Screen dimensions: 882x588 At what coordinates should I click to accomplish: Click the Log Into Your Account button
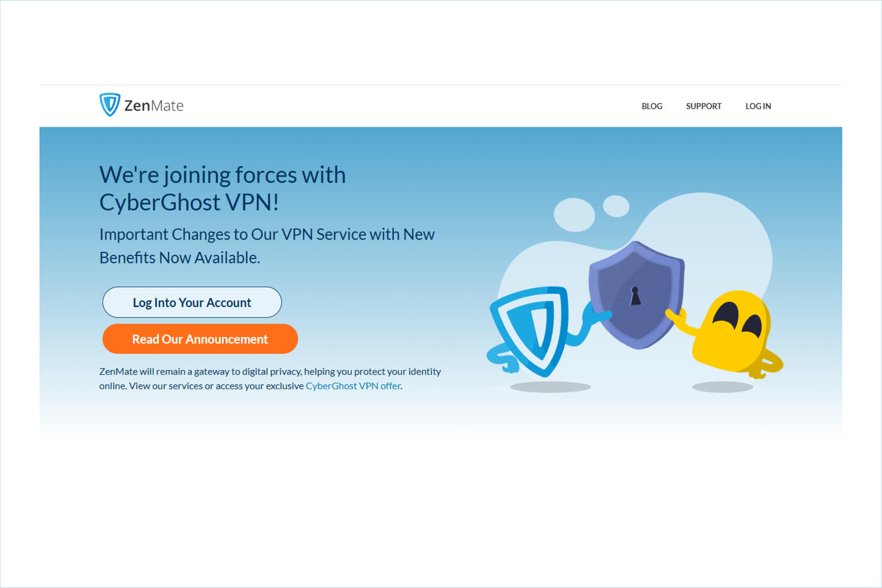point(192,302)
